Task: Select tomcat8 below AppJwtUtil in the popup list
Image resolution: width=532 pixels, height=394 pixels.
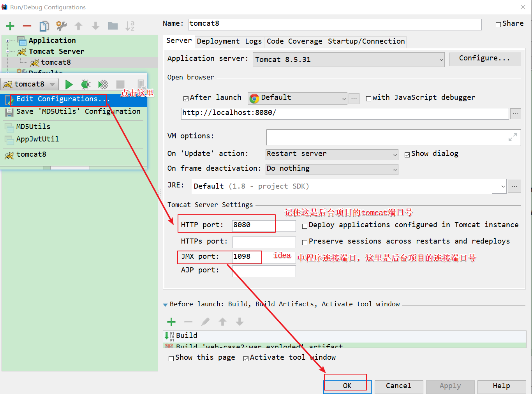Action: pos(74,155)
